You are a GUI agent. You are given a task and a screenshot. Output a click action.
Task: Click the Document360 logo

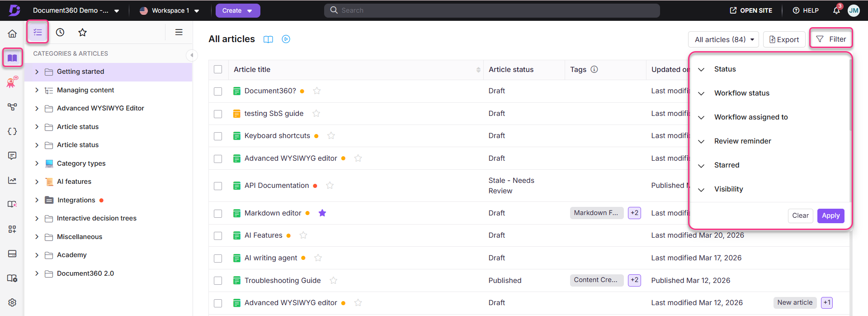click(14, 10)
